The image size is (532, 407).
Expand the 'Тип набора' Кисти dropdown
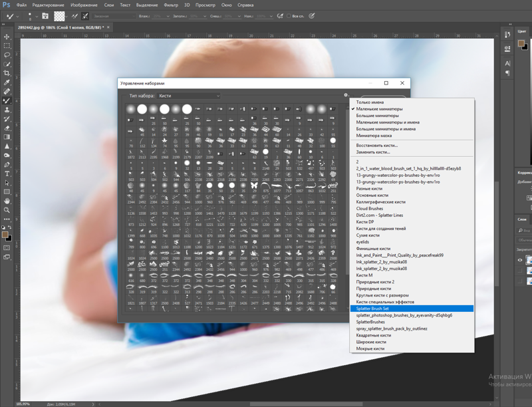point(189,96)
